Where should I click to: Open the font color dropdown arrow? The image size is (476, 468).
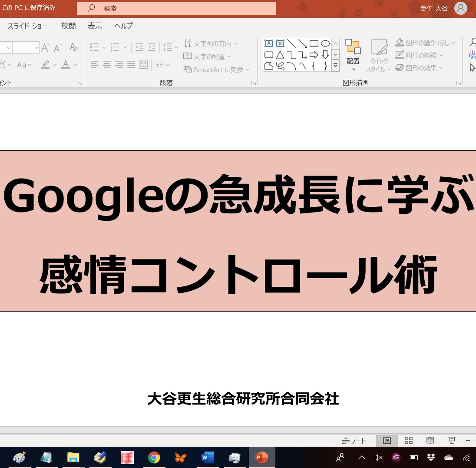(75, 65)
